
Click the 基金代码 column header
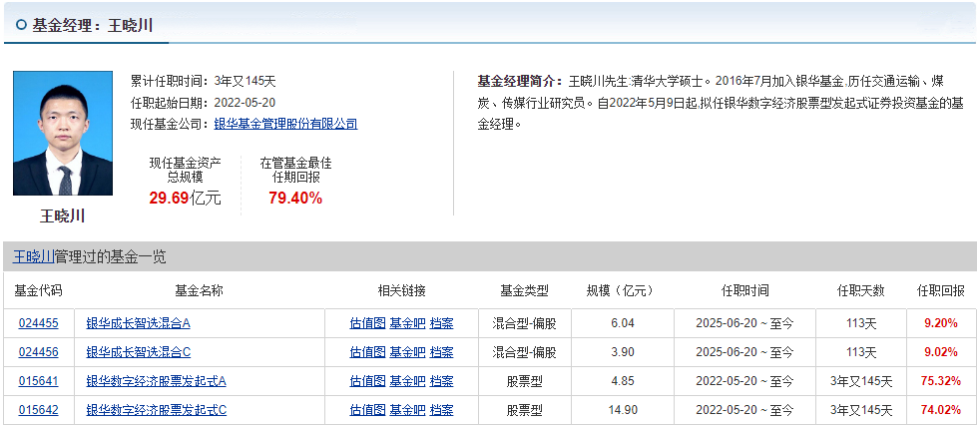coord(38,290)
